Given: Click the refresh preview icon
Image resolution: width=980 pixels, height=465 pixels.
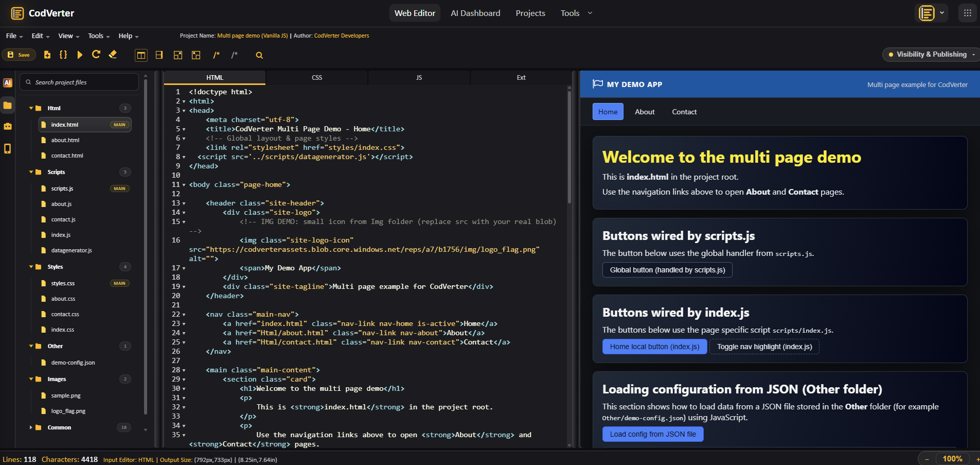Looking at the screenshot, I should click(x=96, y=55).
